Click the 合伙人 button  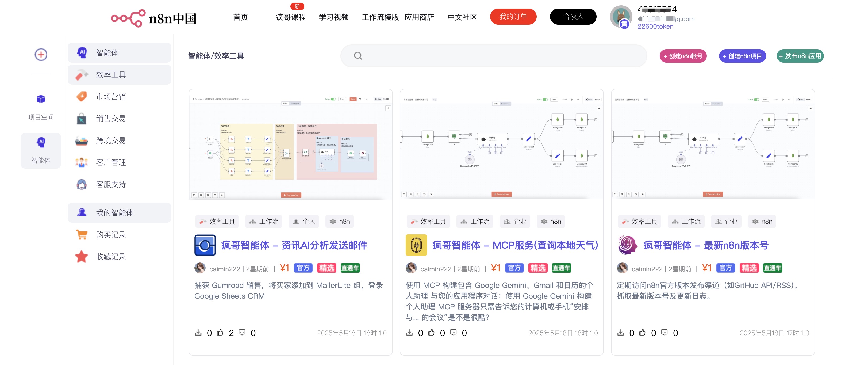pyautogui.click(x=573, y=17)
